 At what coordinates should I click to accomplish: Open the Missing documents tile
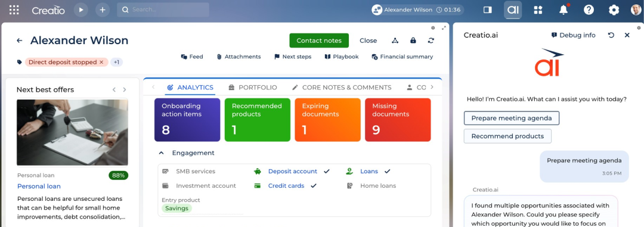398,120
